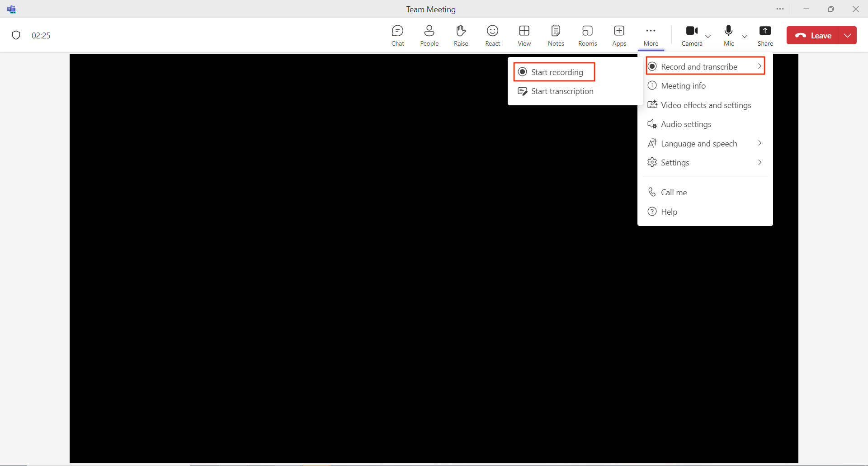The height and width of the screenshot is (466, 868).
Task: Open Video effects and settings
Action: [x=705, y=105]
